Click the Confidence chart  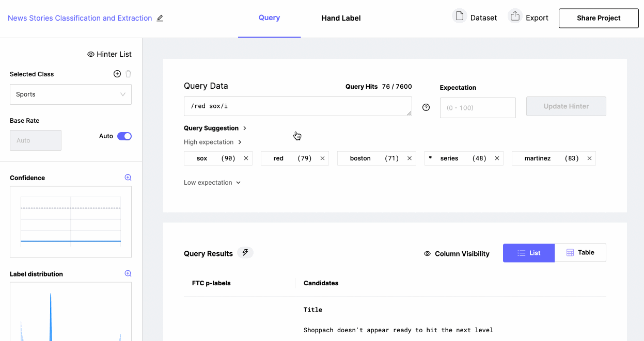click(71, 222)
